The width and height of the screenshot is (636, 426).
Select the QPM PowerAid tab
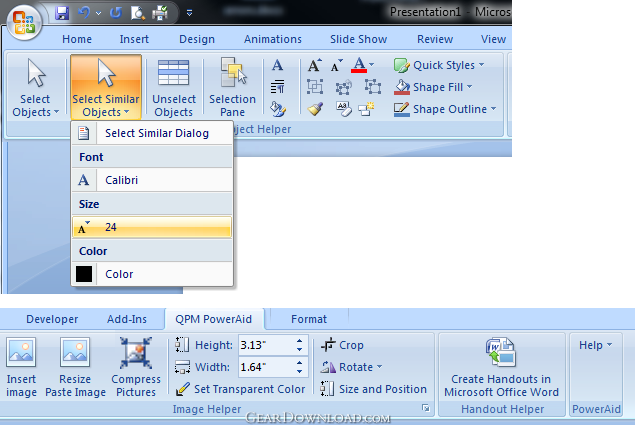point(213,319)
